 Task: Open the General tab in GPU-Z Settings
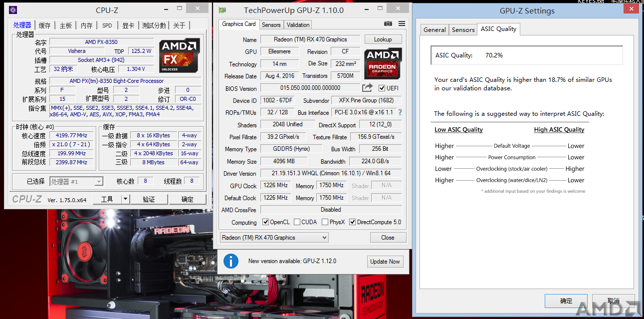pos(434,30)
